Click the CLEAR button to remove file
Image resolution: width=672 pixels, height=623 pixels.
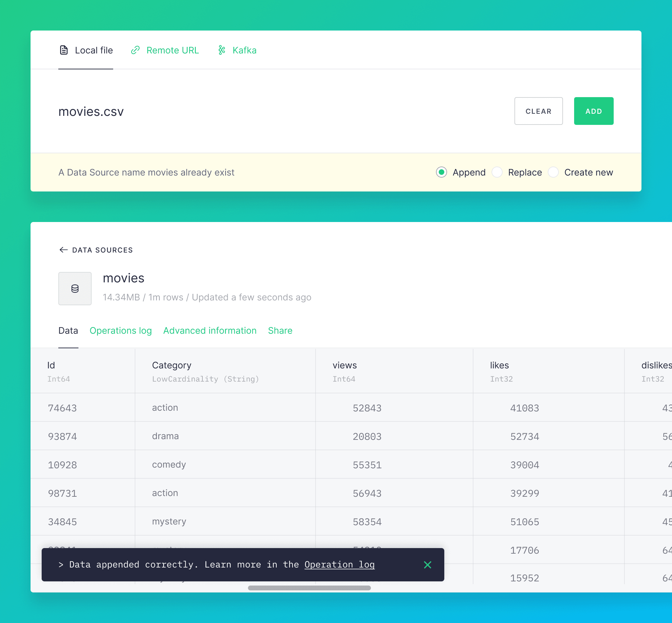click(x=538, y=111)
